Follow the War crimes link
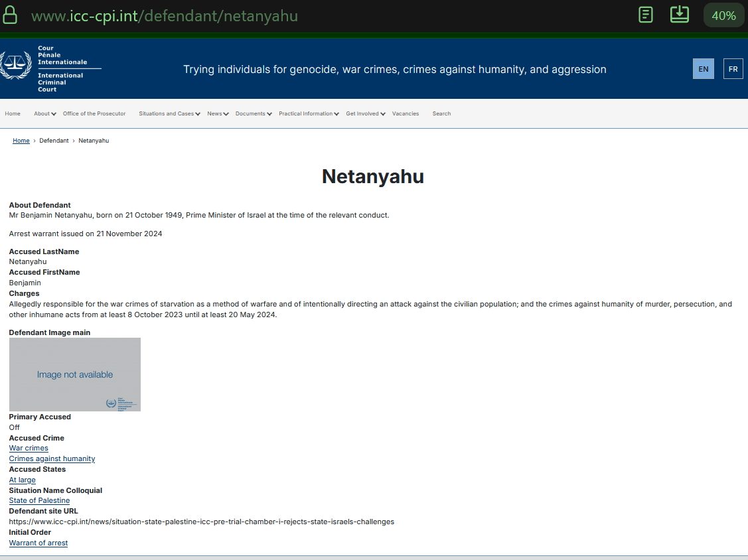The image size is (748, 560). pyautogui.click(x=28, y=448)
